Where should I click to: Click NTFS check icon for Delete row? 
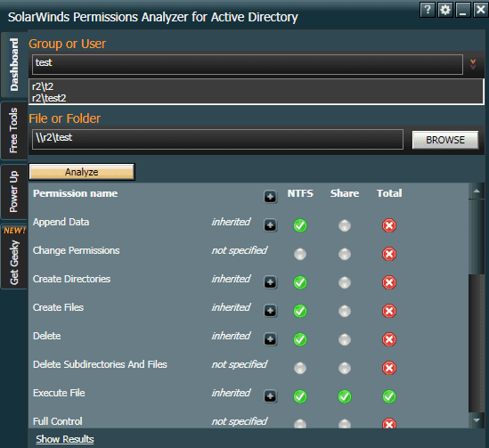pos(300,339)
